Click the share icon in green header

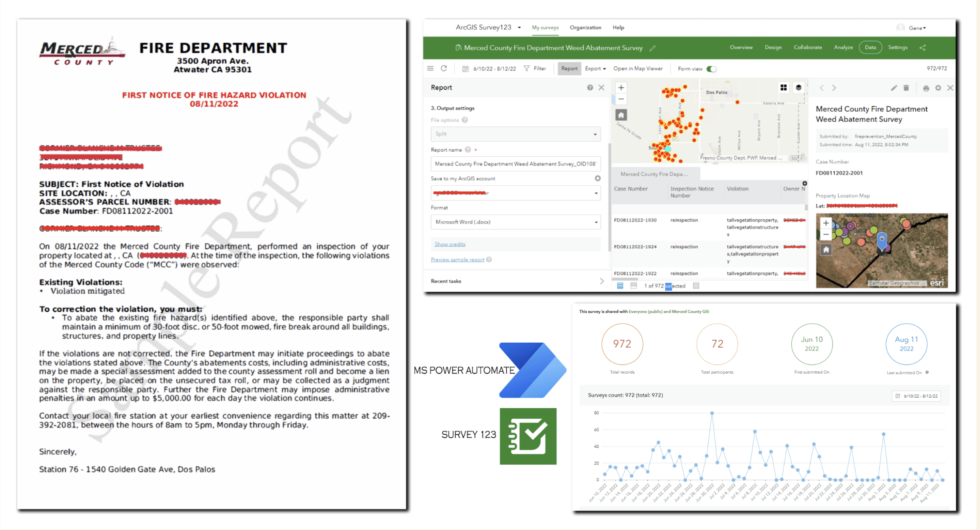[923, 48]
